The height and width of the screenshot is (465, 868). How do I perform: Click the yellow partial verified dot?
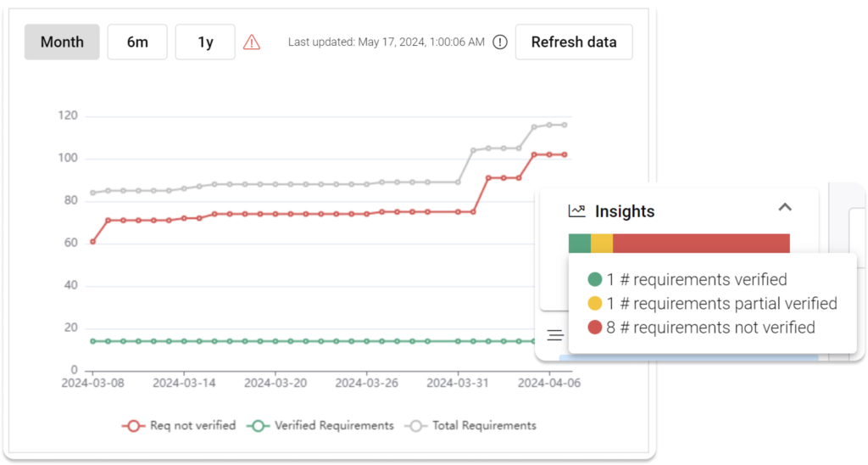tap(595, 304)
